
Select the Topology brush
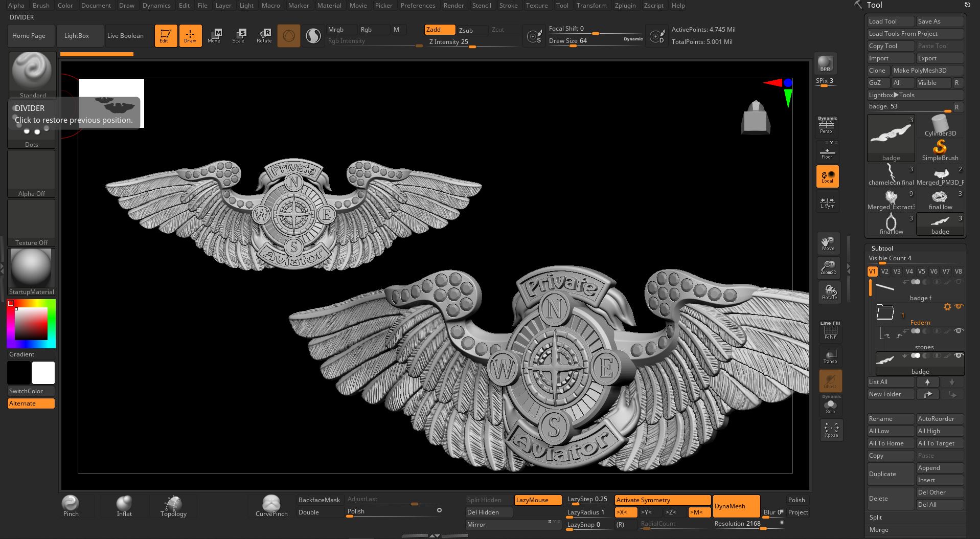[x=173, y=506]
